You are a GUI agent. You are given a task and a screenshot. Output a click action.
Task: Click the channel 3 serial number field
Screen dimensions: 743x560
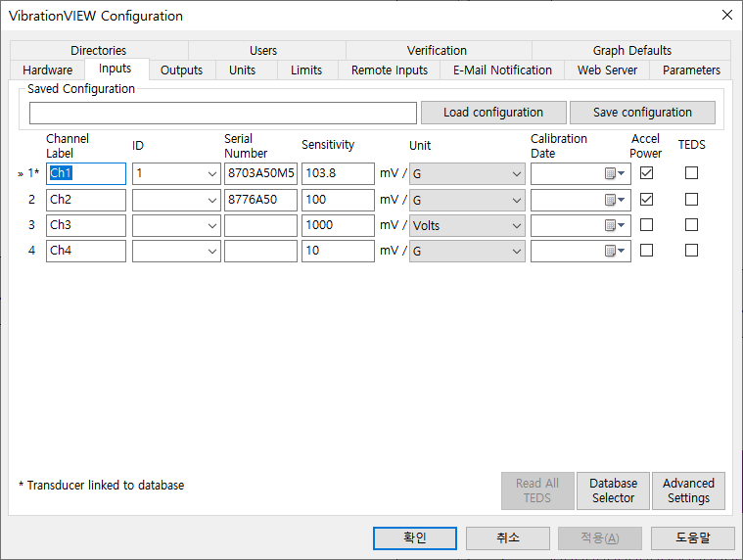pyautogui.click(x=260, y=225)
